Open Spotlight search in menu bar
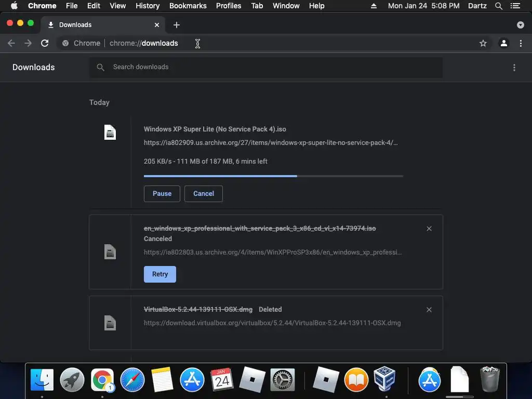Image resolution: width=532 pixels, height=399 pixels. [x=498, y=6]
